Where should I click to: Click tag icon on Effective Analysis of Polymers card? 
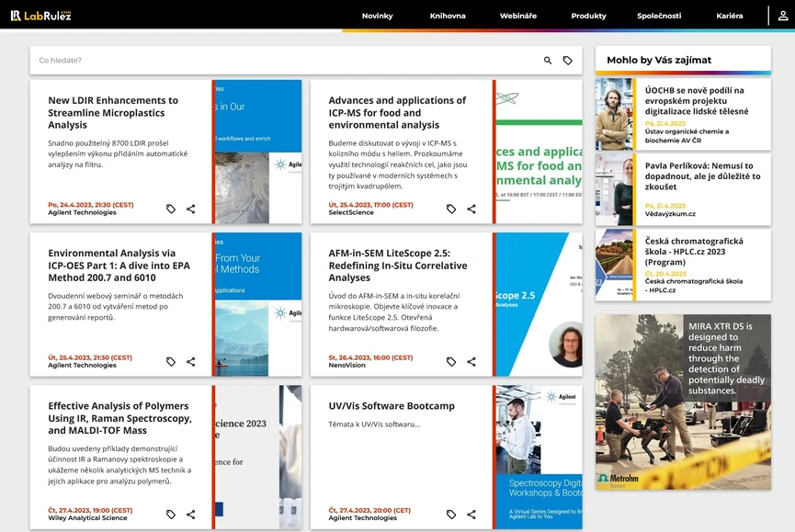click(171, 515)
